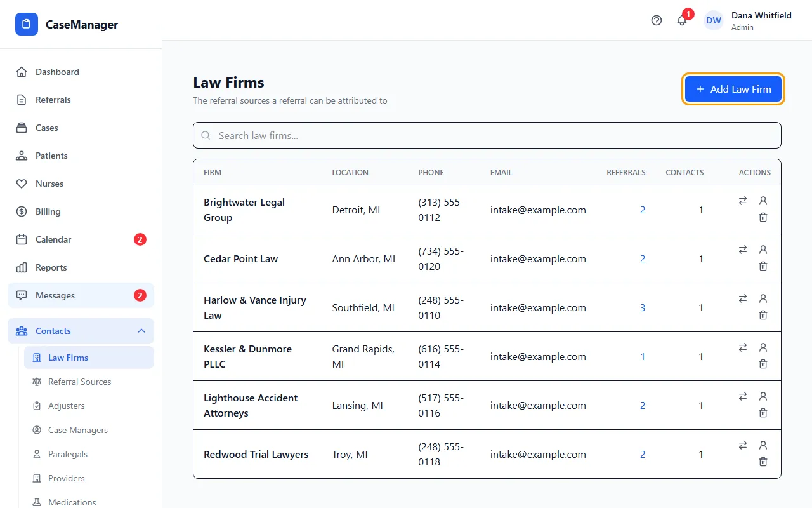Open the notifications bell
Viewport: 812px width, 508px height.
pos(682,20)
